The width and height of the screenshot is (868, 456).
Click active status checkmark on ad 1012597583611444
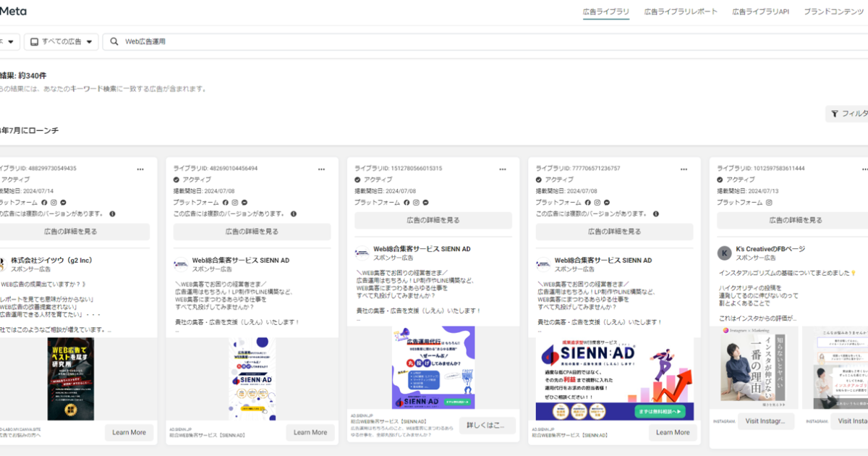(x=720, y=180)
